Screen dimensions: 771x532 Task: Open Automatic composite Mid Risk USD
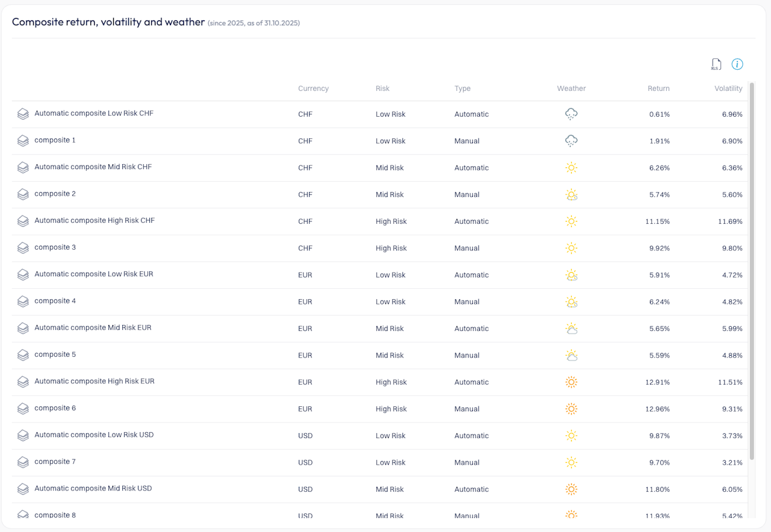tap(93, 488)
